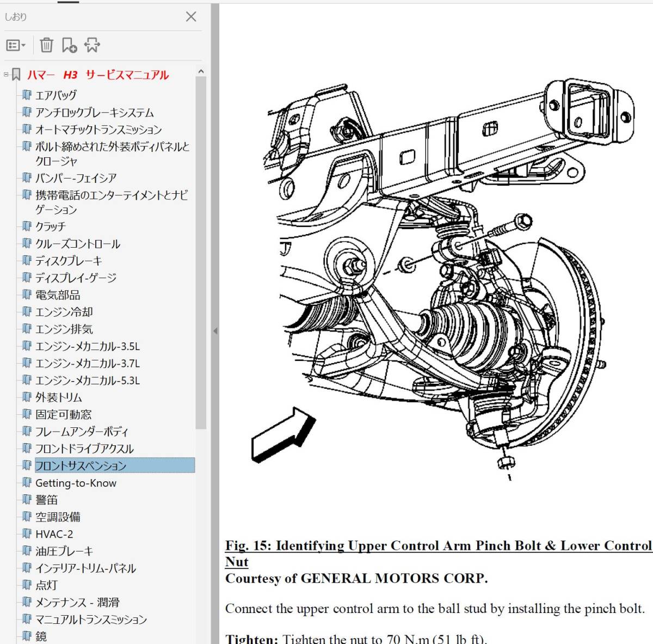Click bookmark icon beside 警笛
Screen dimensions: 653x644
coord(27,499)
